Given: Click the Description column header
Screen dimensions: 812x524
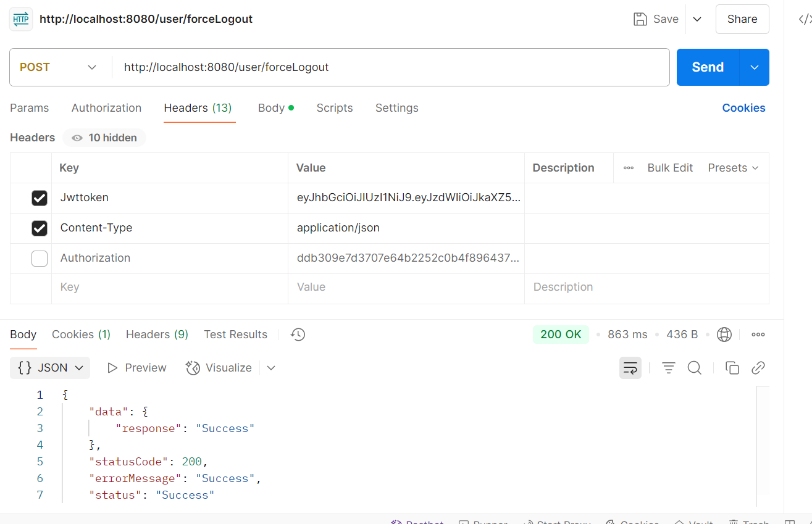Looking at the screenshot, I should 563,168.
